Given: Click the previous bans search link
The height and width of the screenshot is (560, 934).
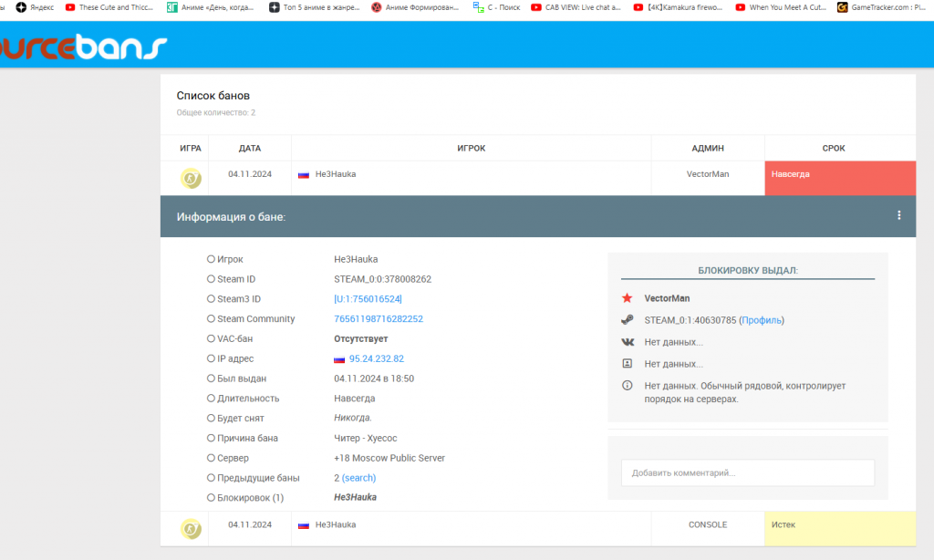Looking at the screenshot, I should [358, 478].
